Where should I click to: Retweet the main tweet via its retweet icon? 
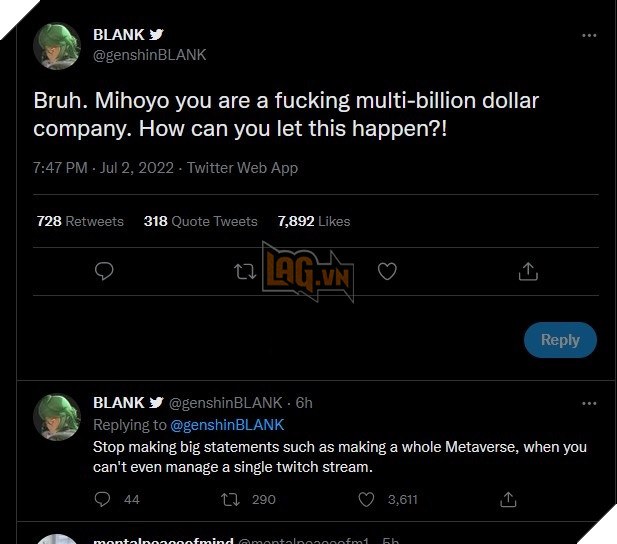click(245, 271)
